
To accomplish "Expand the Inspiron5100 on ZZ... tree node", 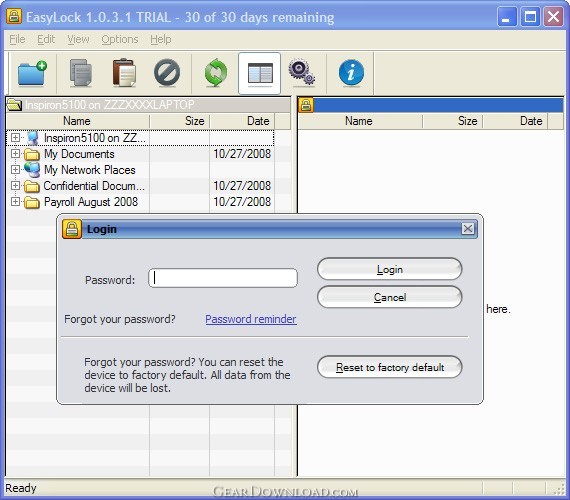I will [15, 137].
